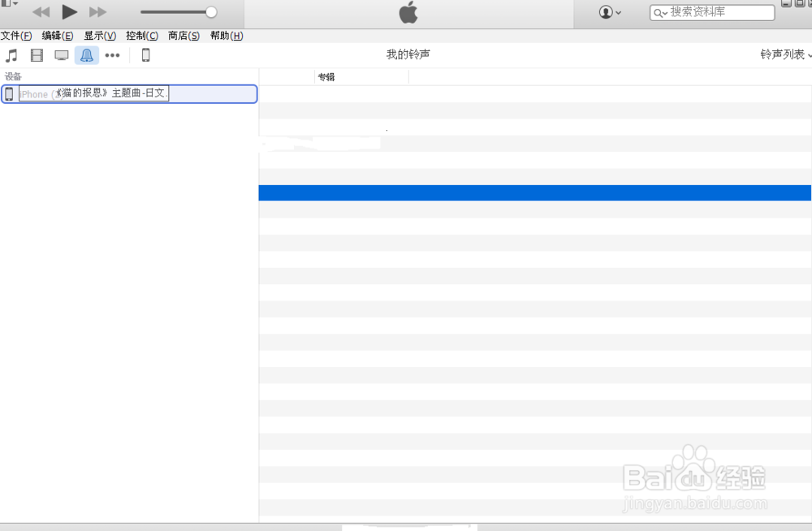812x531 pixels.
Task: Open the Movies library icon
Action: point(37,55)
